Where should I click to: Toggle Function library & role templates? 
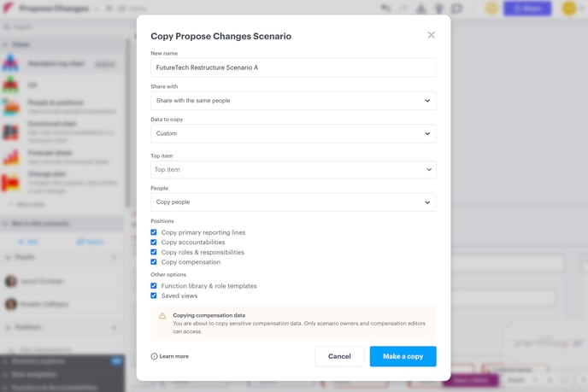tap(154, 285)
